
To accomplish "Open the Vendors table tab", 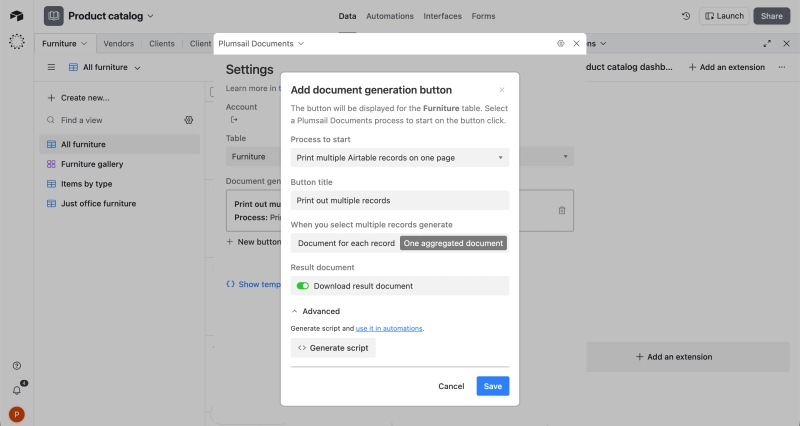I will point(118,43).
